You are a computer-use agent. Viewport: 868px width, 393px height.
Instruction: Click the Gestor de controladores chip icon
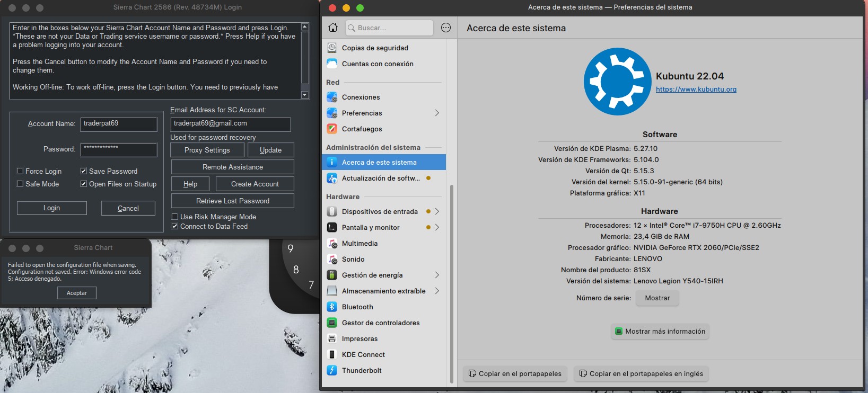point(332,323)
